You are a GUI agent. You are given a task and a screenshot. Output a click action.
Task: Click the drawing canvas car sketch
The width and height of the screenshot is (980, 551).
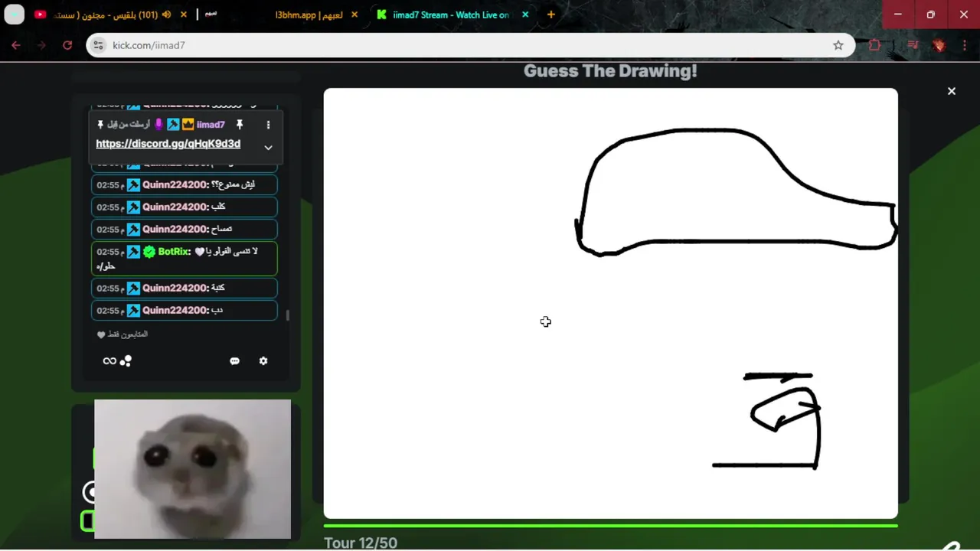point(736,192)
